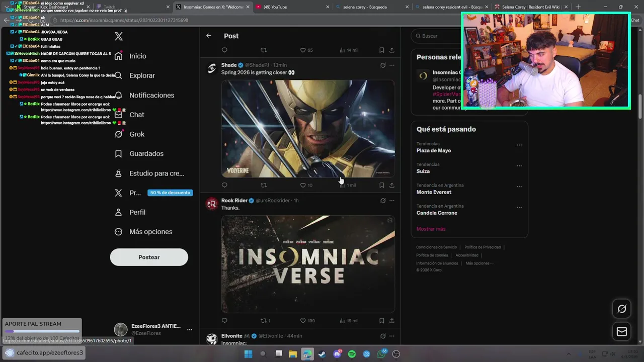Viewport: 644px width, 362px height.
Task: Open the floating messages envelope button
Action: pyautogui.click(x=622, y=332)
